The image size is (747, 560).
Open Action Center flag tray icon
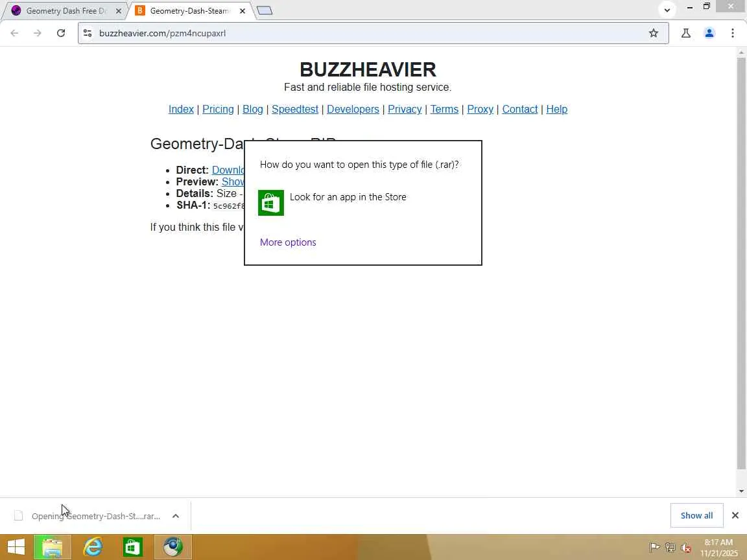tap(654, 548)
